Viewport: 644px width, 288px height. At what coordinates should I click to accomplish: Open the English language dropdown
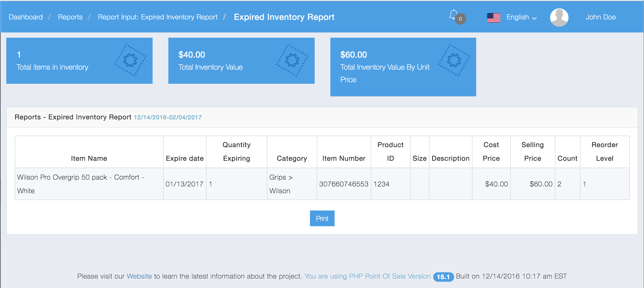pos(521,17)
